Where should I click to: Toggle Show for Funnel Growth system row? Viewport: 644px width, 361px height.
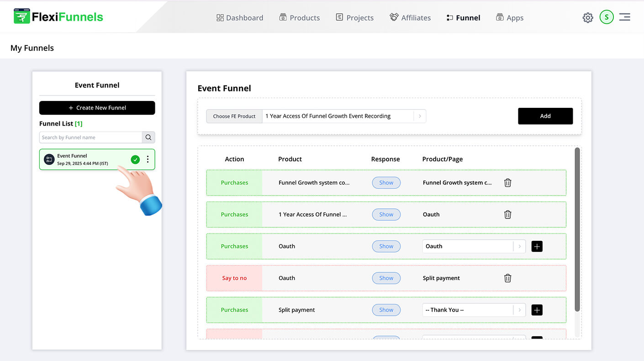click(386, 183)
